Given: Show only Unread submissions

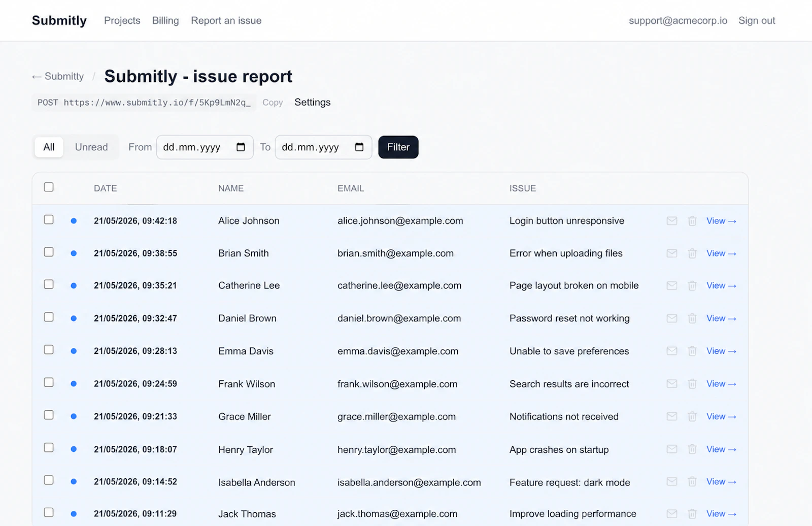Looking at the screenshot, I should (x=91, y=147).
